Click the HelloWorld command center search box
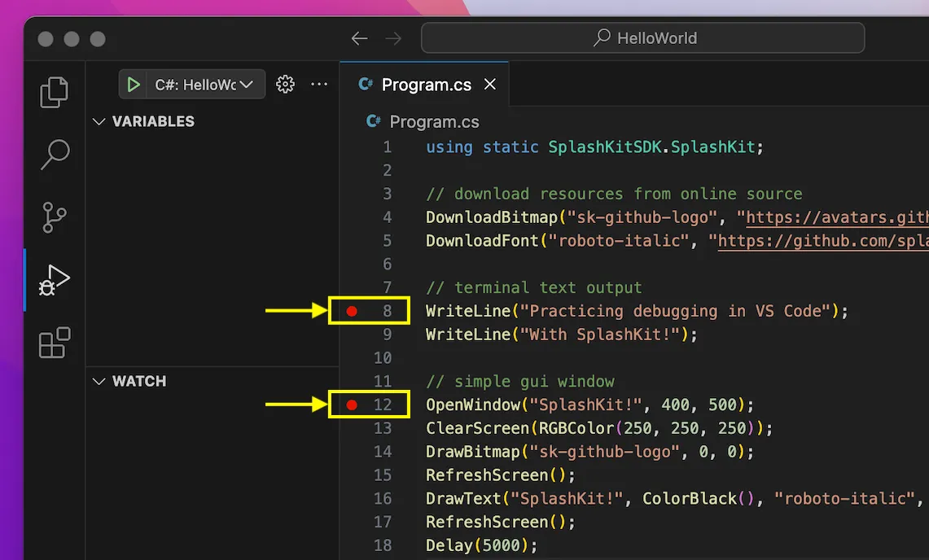The height and width of the screenshot is (560, 929). click(x=643, y=38)
